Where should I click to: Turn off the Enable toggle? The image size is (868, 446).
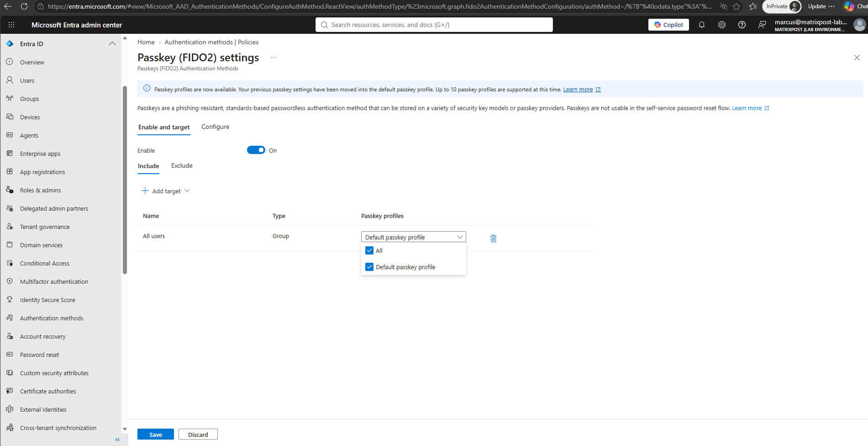coord(256,150)
